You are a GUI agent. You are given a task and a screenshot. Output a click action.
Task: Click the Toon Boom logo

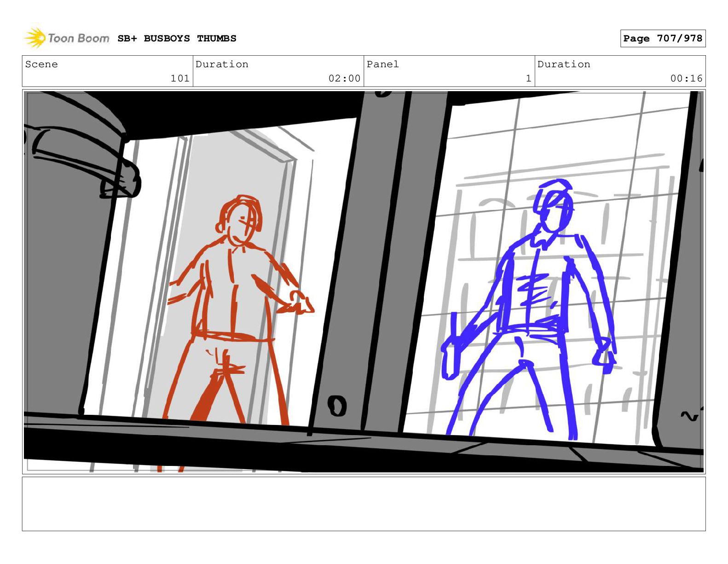point(66,38)
